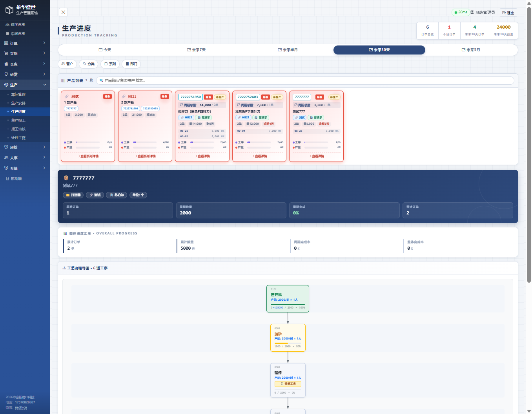
Task: Toggle the 客户 filter chip
Action: pos(67,64)
